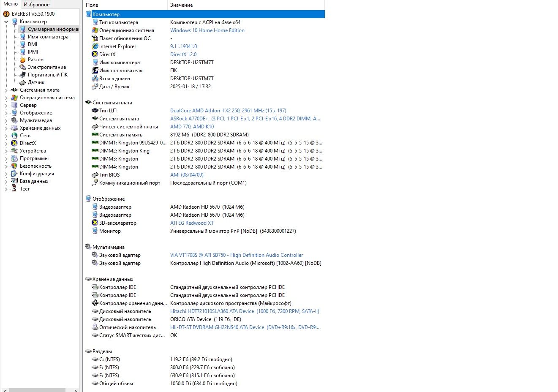
Task: Click the Internet Explorer row icon
Action: tap(95, 46)
